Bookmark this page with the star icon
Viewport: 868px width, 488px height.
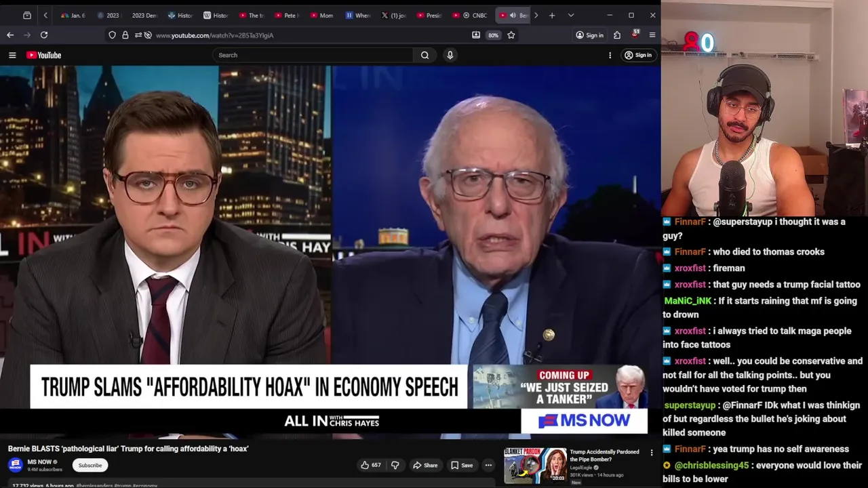tap(511, 35)
